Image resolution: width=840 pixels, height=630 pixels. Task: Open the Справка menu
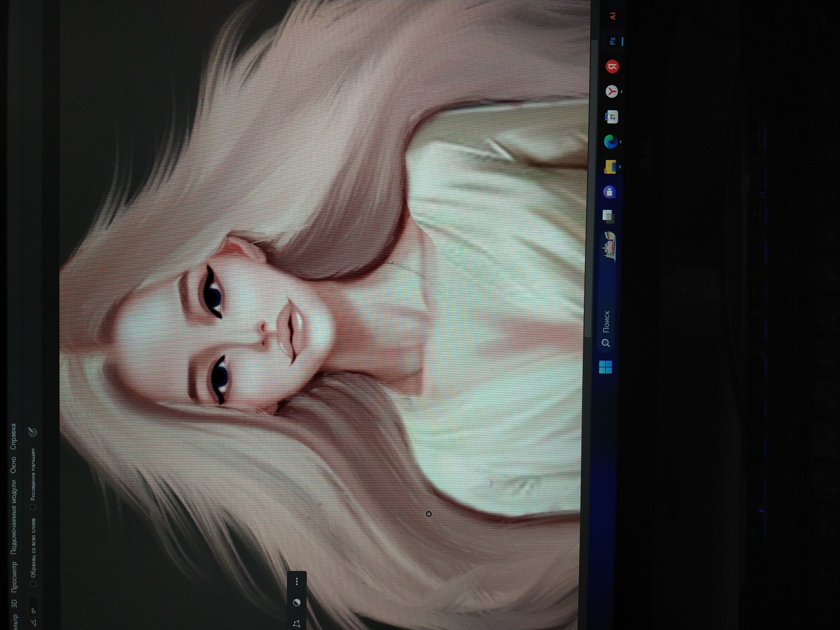pyautogui.click(x=13, y=436)
